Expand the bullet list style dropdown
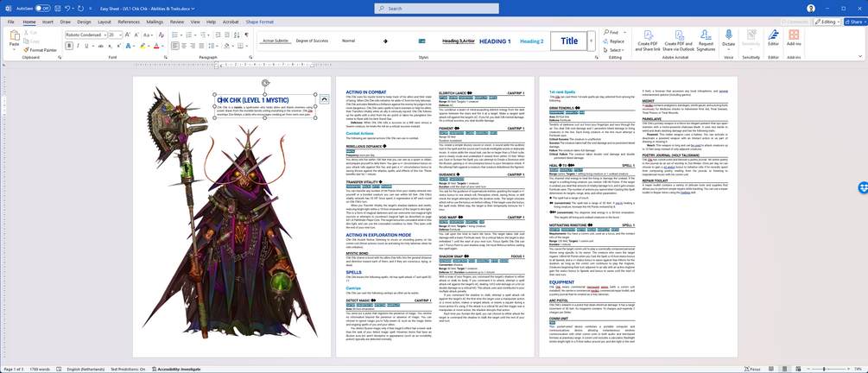 (181, 35)
